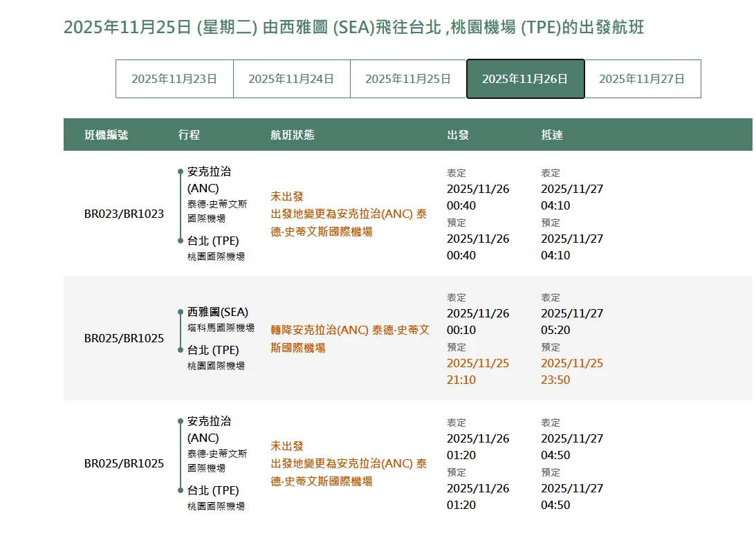
Task: Click 轉降安克拉治(ANC) diversion status text
Action: point(349,339)
